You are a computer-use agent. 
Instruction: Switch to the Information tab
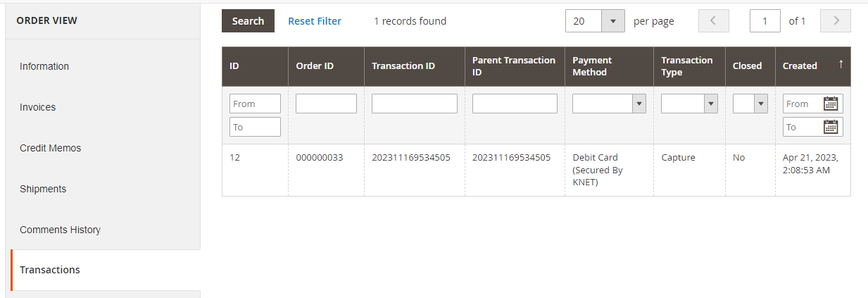pyautogui.click(x=44, y=66)
